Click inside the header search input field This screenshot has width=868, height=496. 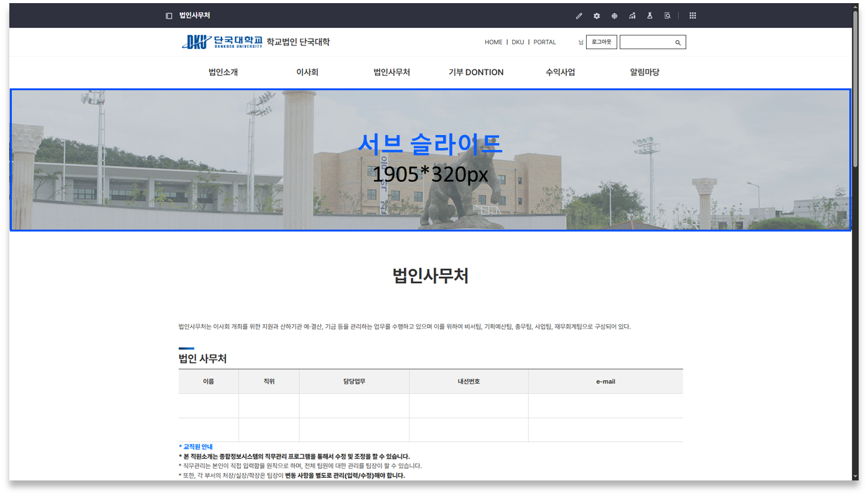pyautogui.click(x=646, y=42)
